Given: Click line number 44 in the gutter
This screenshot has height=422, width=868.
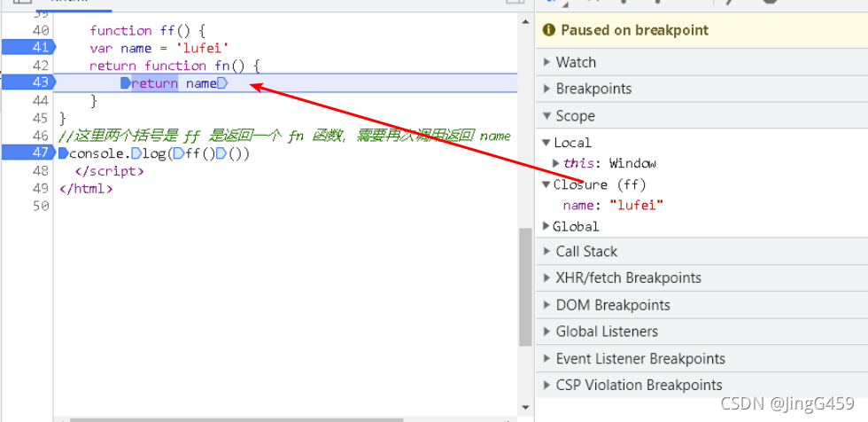Looking at the screenshot, I should [41, 101].
